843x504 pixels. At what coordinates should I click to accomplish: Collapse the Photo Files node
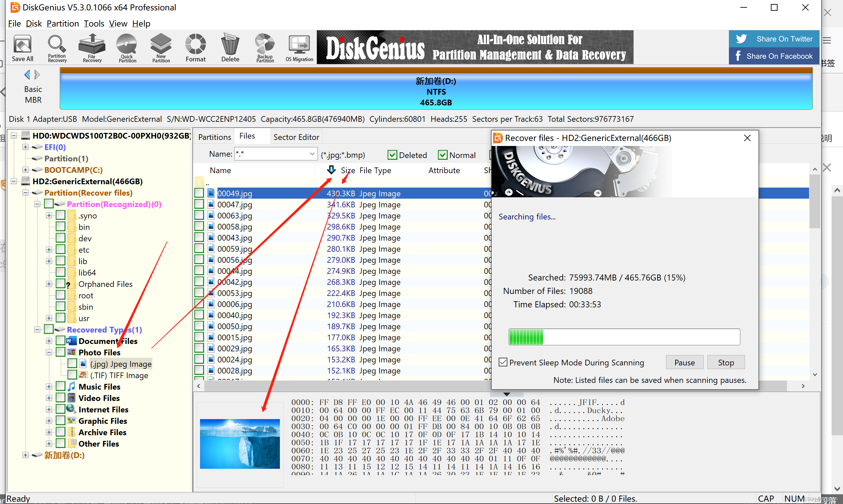click(49, 352)
